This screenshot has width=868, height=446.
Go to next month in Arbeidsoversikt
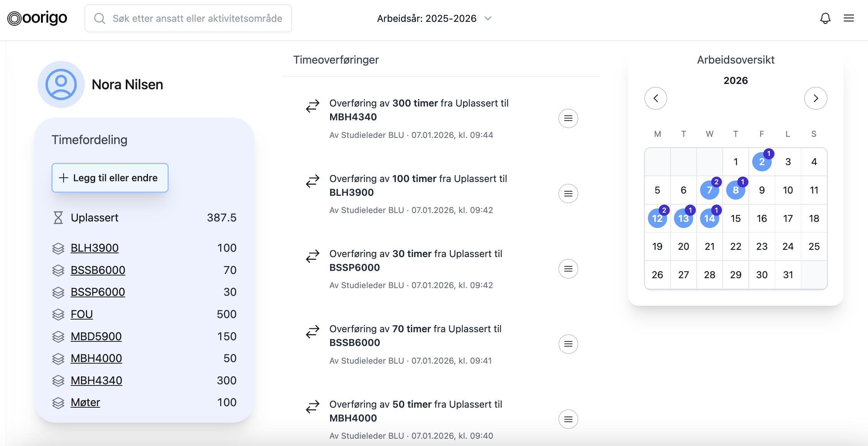pos(815,98)
